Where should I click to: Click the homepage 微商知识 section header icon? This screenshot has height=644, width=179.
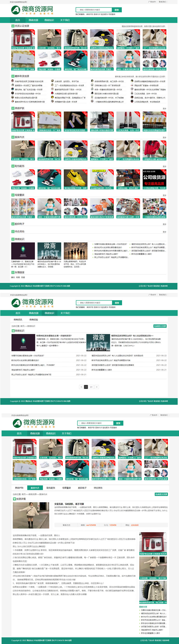pyautogui.click(x=13, y=239)
